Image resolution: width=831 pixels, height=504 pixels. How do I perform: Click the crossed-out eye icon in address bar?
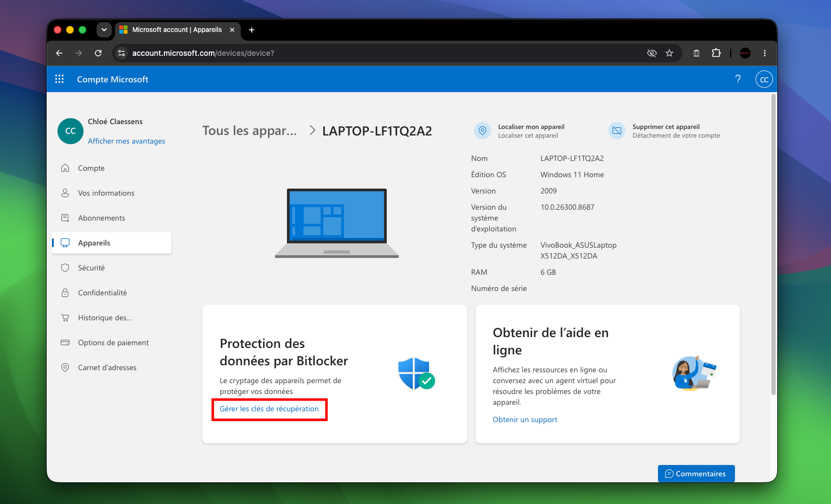(652, 53)
